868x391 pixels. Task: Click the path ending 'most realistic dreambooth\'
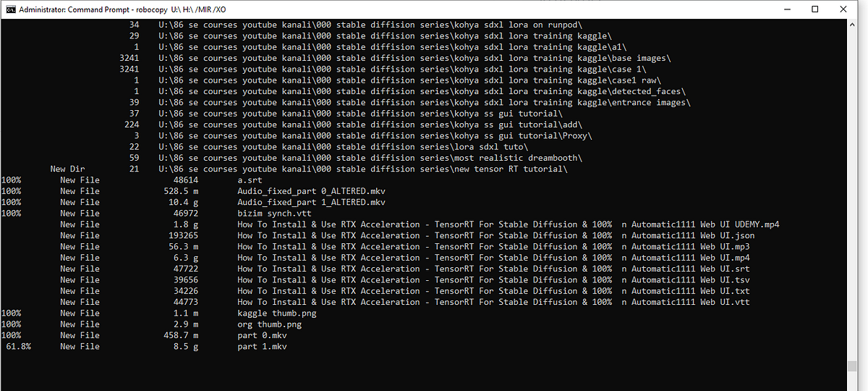coord(370,158)
